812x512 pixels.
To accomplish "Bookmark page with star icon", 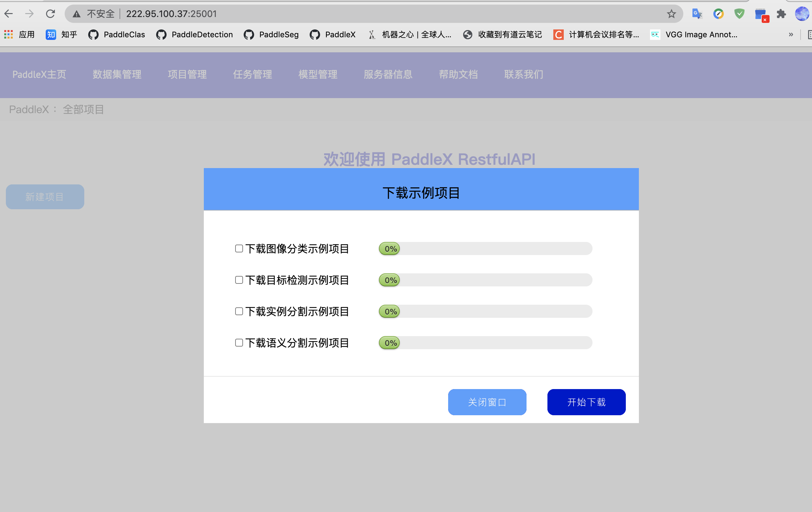I will click(x=671, y=14).
